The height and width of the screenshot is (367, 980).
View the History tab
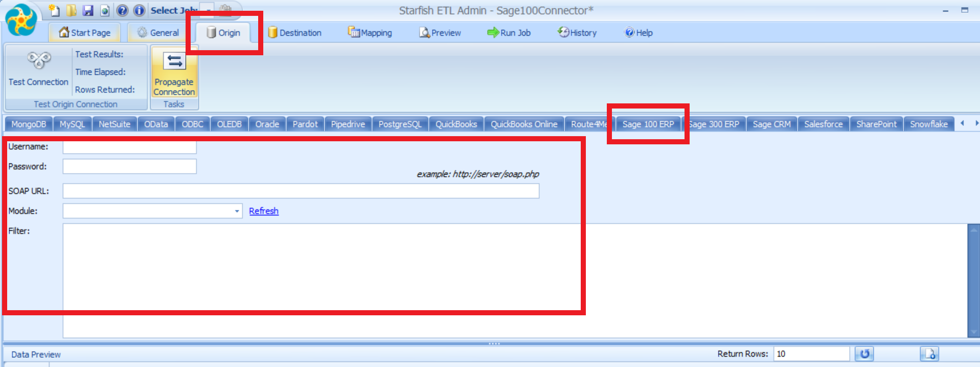[x=577, y=33]
